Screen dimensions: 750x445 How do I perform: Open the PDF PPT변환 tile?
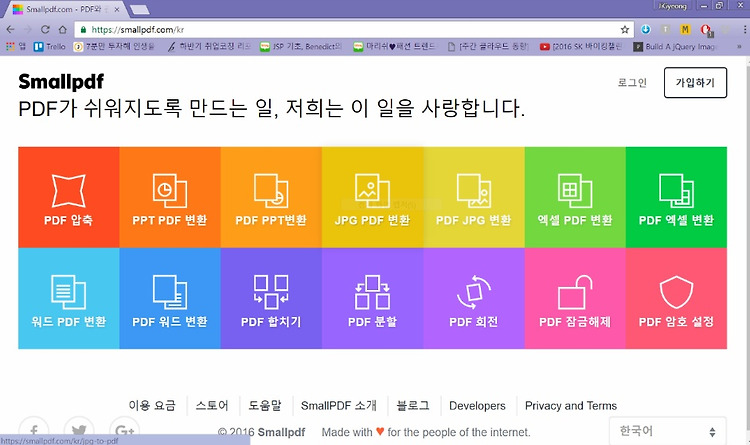tap(271, 197)
